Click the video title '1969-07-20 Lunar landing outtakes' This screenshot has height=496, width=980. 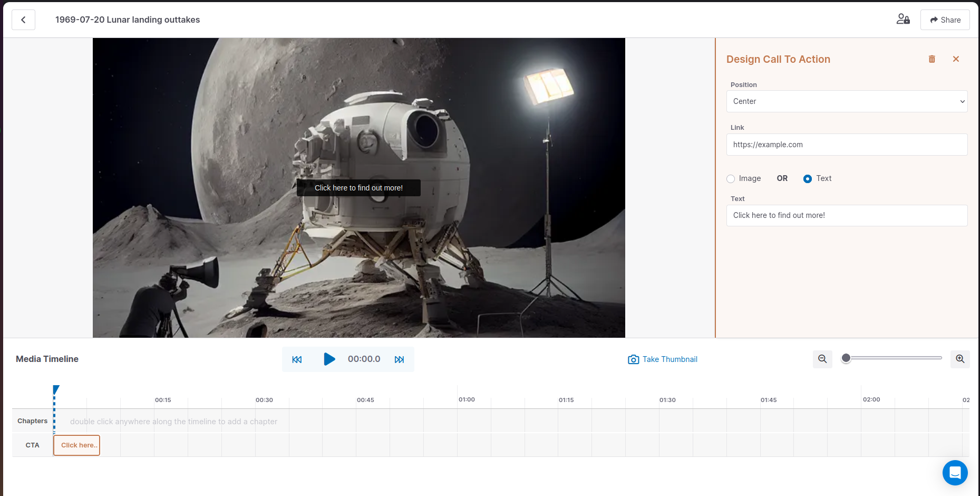tap(128, 20)
